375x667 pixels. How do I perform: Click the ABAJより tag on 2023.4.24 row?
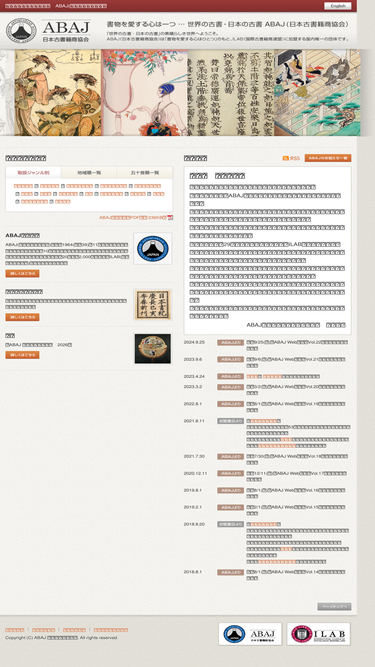(230, 376)
